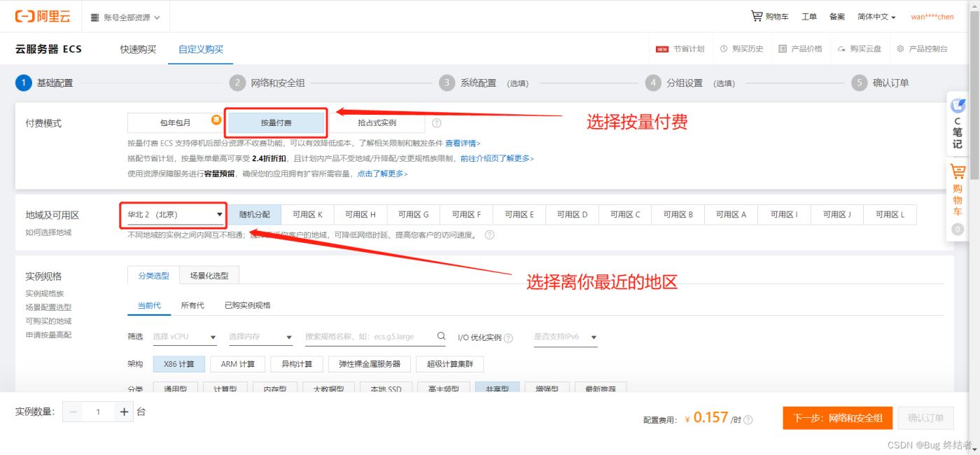Click help icon beside I/O 优化实例
The width and height of the screenshot is (980, 455).
[508, 338]
